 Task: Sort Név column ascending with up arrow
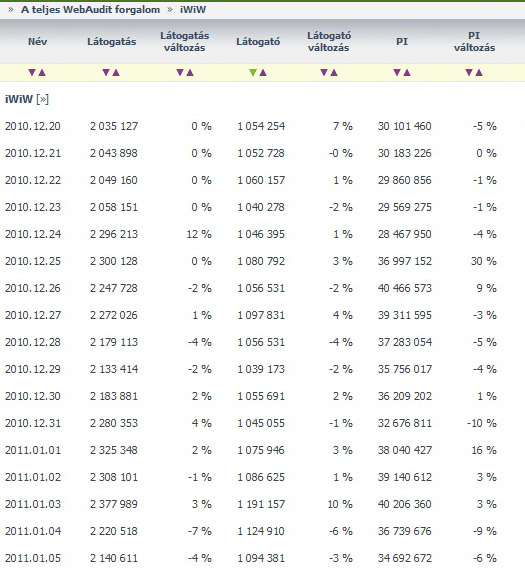point(42,72)
